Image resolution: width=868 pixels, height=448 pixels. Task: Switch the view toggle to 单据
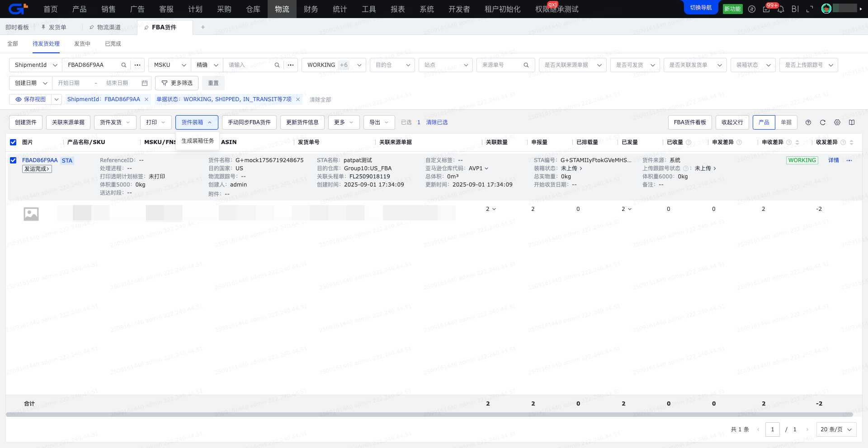[x=786, y=122]
